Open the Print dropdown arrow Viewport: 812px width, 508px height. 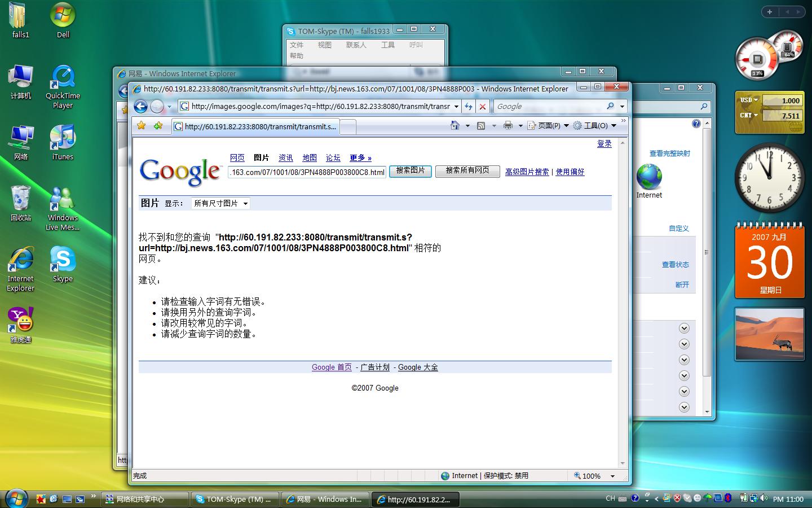tap(520, 126)
